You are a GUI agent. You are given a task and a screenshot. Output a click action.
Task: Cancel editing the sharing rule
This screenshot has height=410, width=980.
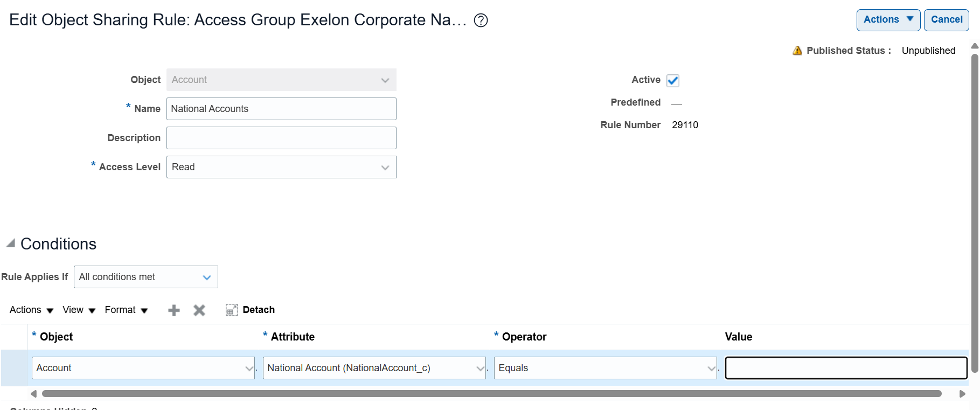click(947, 20)
